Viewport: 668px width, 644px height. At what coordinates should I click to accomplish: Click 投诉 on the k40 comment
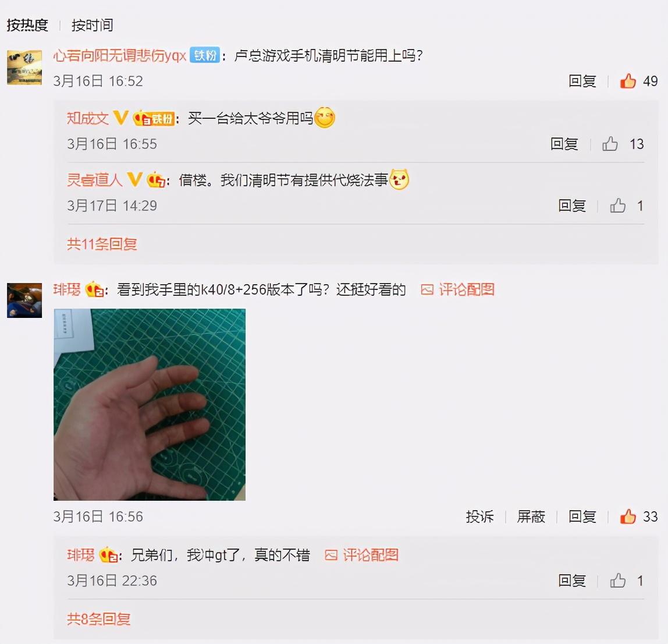click(x=479, y=516)
